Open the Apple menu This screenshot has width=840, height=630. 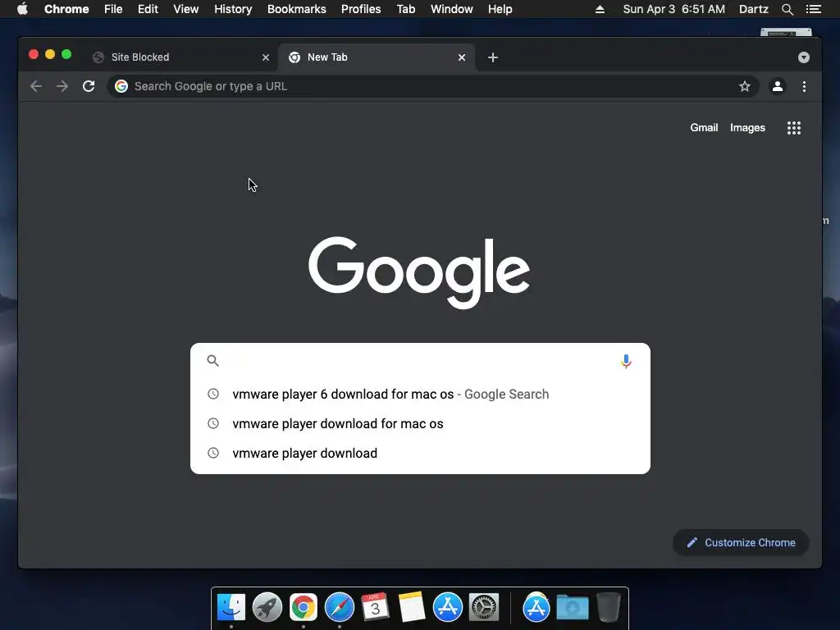click(x=22, y=9)
